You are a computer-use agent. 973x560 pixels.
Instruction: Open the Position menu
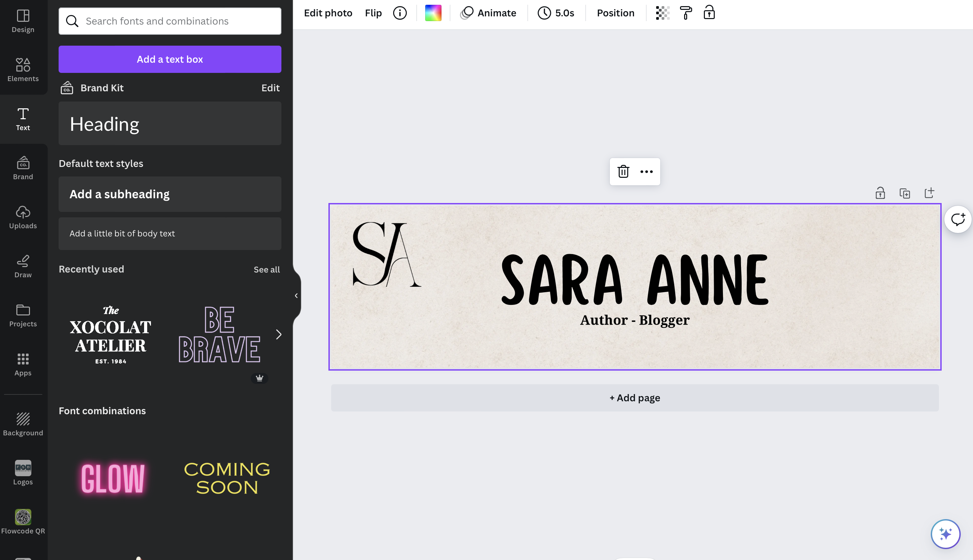615,13
